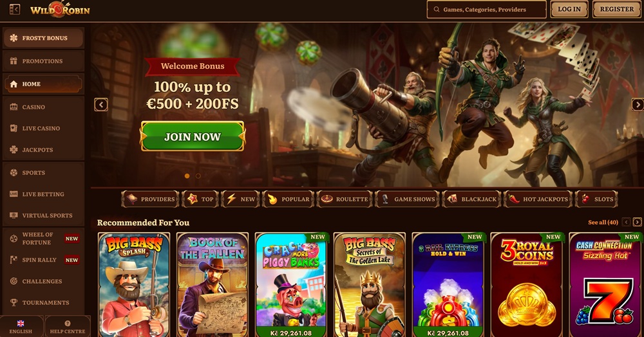
Task: Show previous banner with left arrow
Action: [x=101, y=105]
